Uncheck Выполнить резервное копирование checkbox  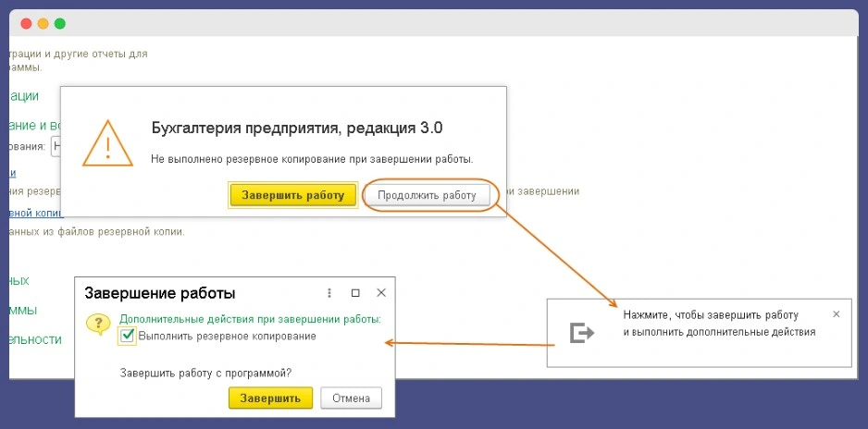coord(128,337)
